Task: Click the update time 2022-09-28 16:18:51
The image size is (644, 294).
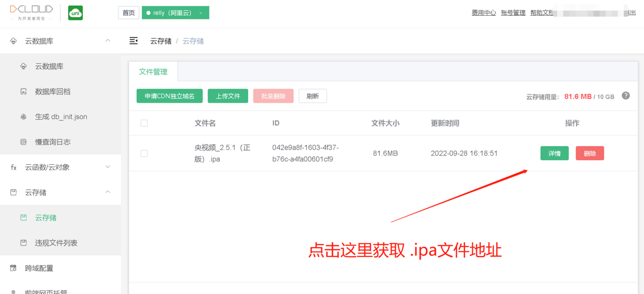Action: 464,153
